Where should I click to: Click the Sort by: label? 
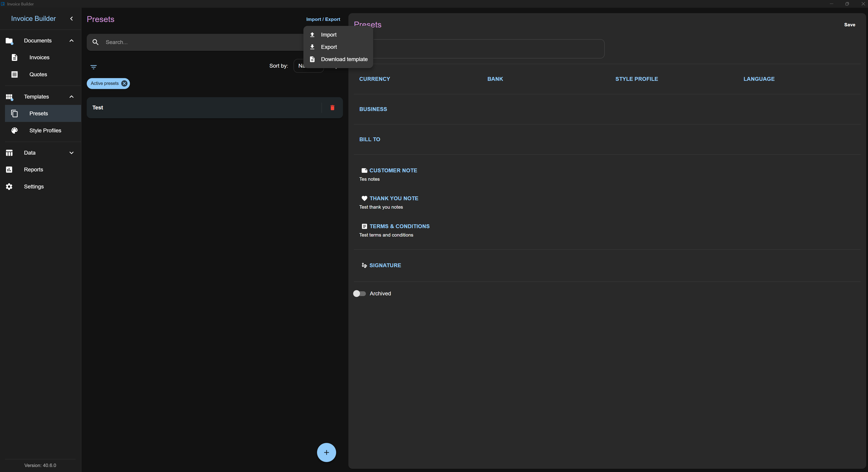[278, 66]
